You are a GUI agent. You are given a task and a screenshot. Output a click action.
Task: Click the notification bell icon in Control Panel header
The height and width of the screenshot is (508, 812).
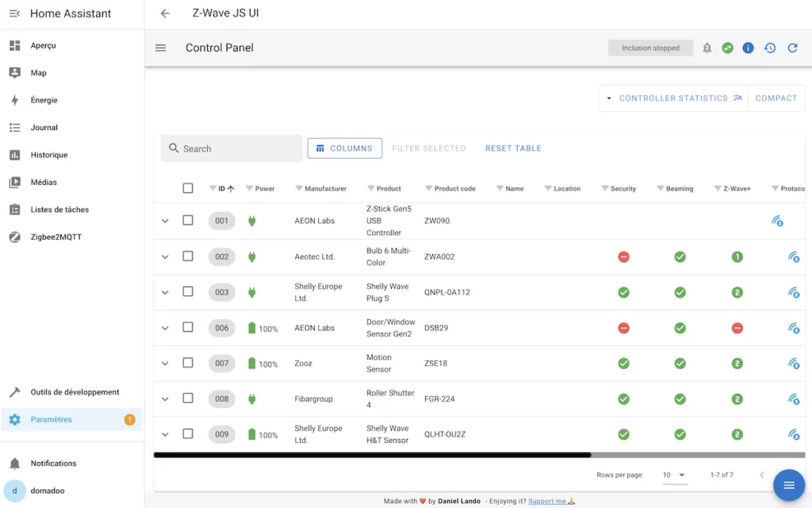click(x=707, y=48)
